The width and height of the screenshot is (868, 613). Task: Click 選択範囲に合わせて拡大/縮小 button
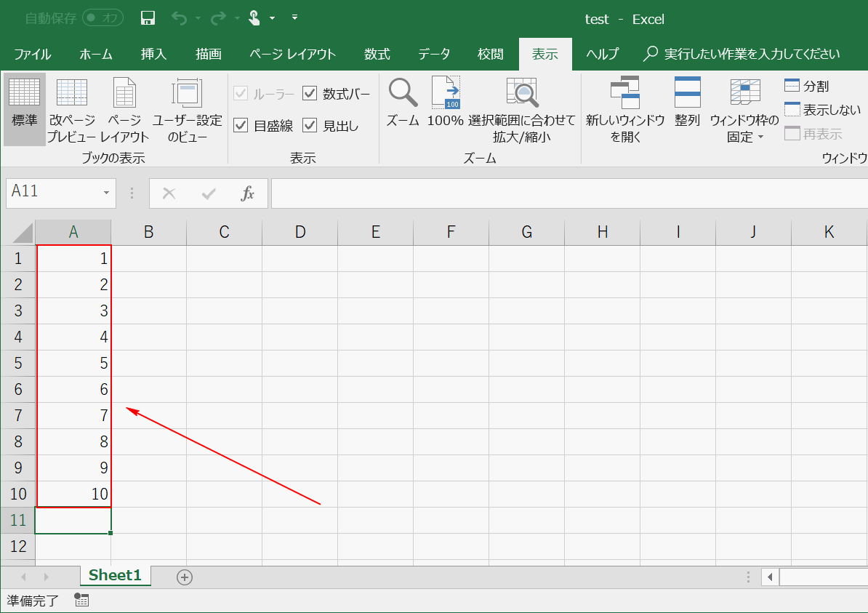521,110
